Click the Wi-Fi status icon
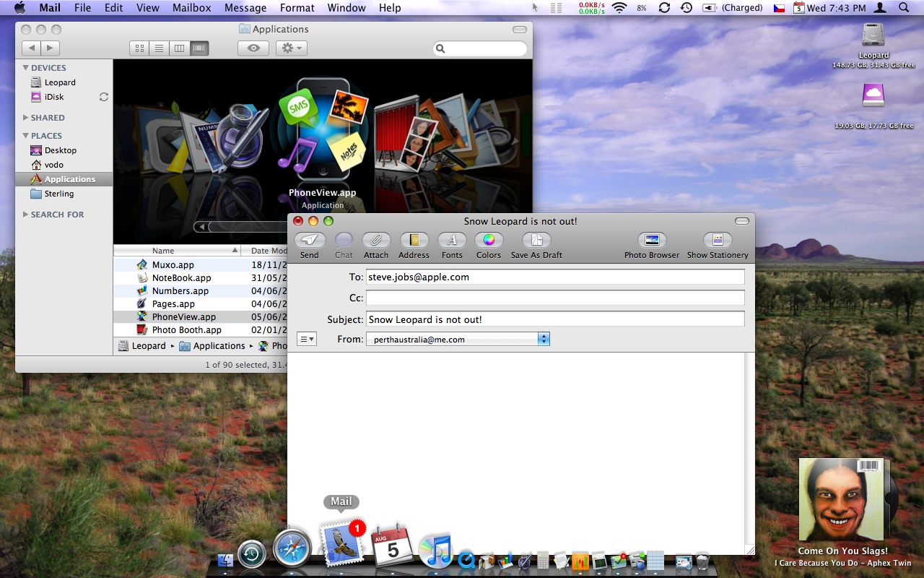924x578 pixels. click(x=619, y=8)
